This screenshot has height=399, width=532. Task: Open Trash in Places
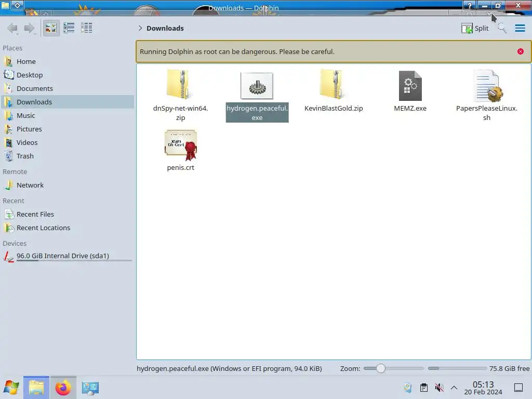[x=67, y=156]
